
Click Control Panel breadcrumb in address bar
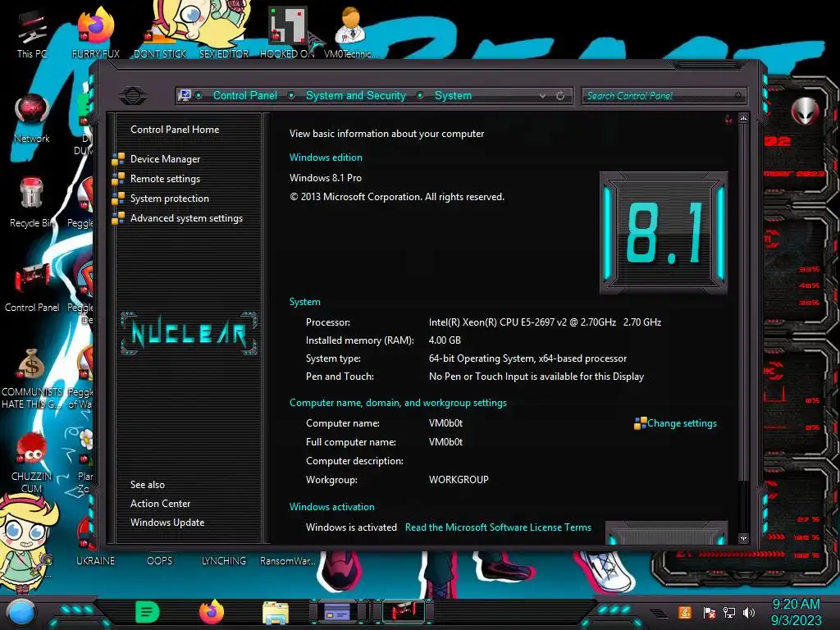point(244,95)
